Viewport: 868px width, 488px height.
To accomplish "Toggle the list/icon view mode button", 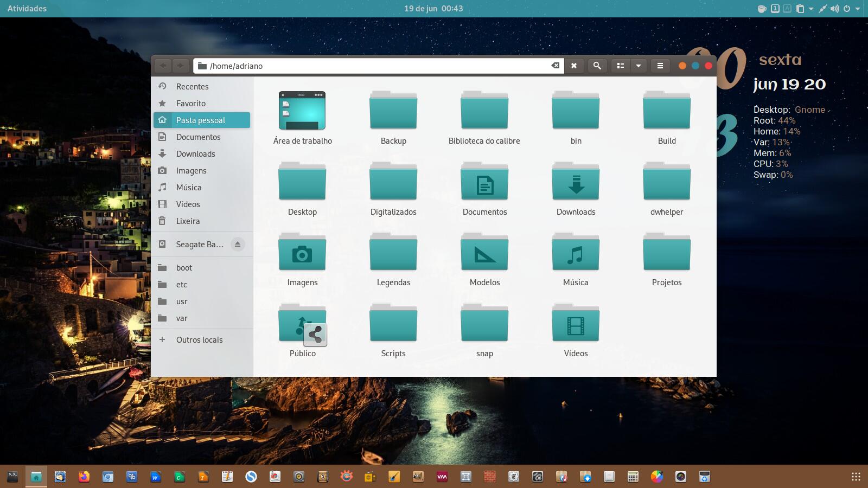I will click(620, 66).
